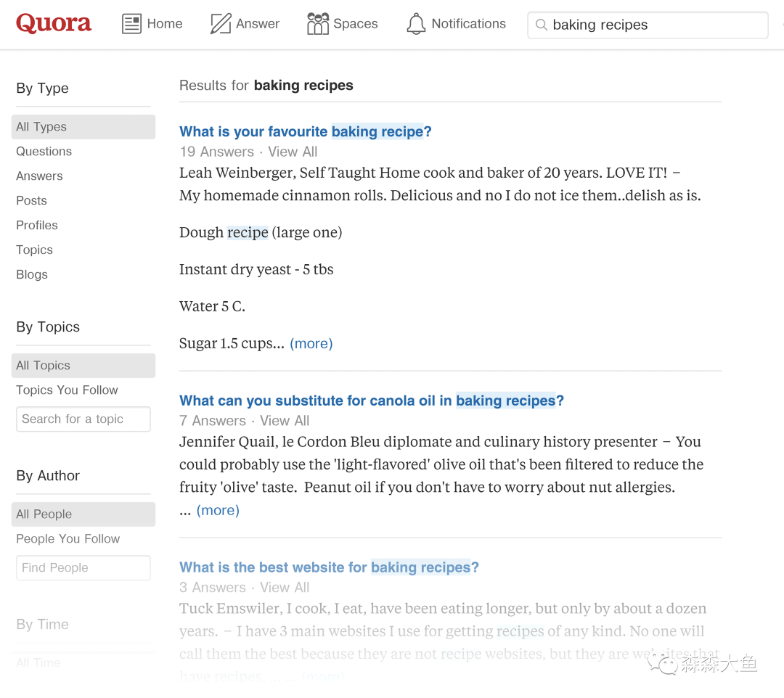Filter results by Answers
784x698 pixels.
(39, 176)
